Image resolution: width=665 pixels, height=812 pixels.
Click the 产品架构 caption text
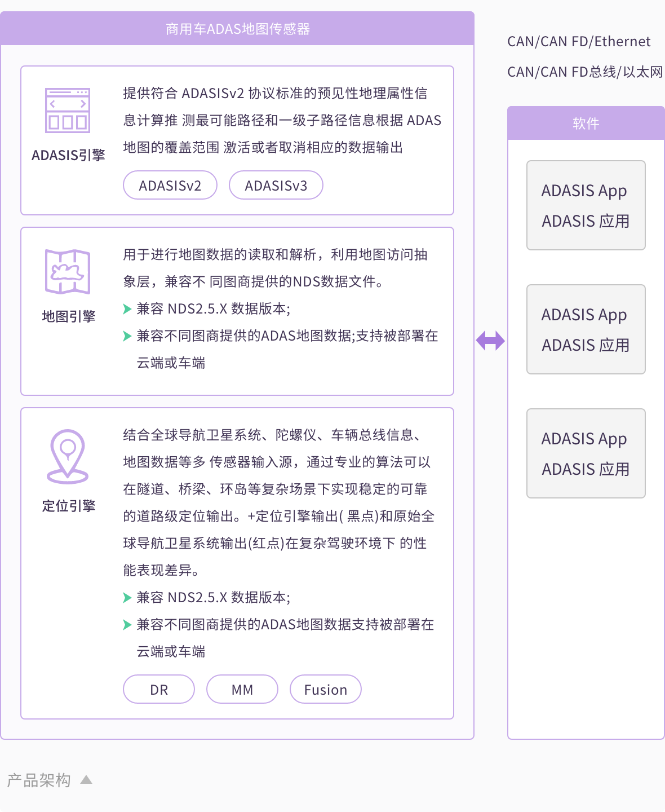coord(39,780)
